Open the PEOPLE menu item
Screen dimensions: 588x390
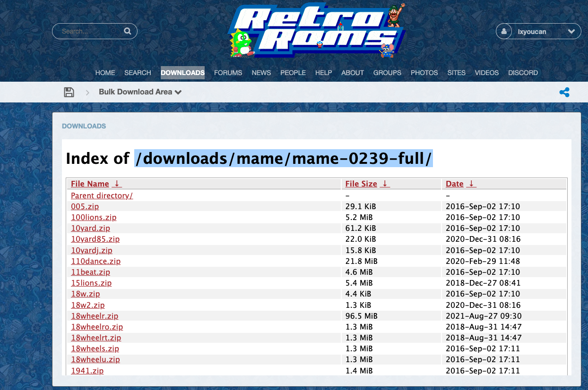[x=293, y=73]
